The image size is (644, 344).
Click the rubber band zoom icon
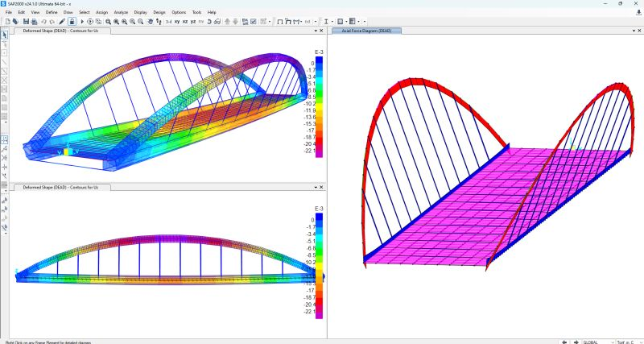[109, 22]
